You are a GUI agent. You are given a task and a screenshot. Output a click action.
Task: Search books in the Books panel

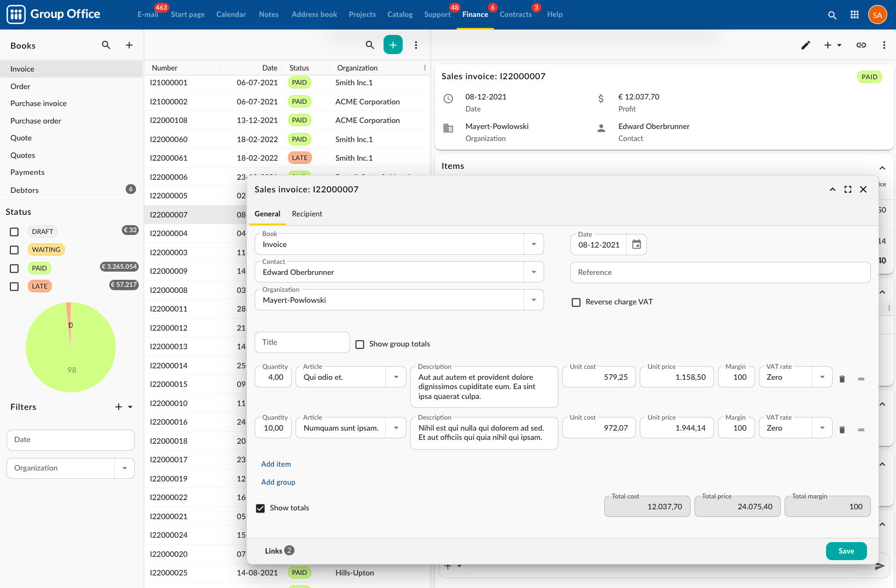click(x=106, y=45)
